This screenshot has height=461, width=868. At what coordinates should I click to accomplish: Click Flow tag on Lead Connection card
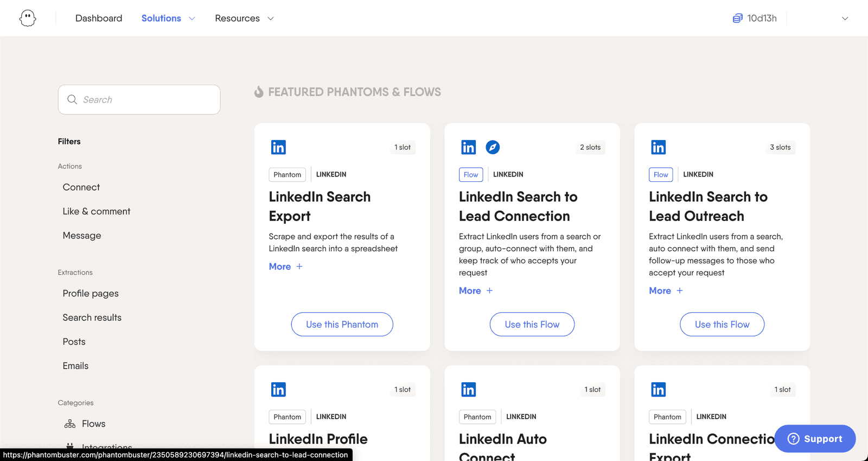(471, 174)
